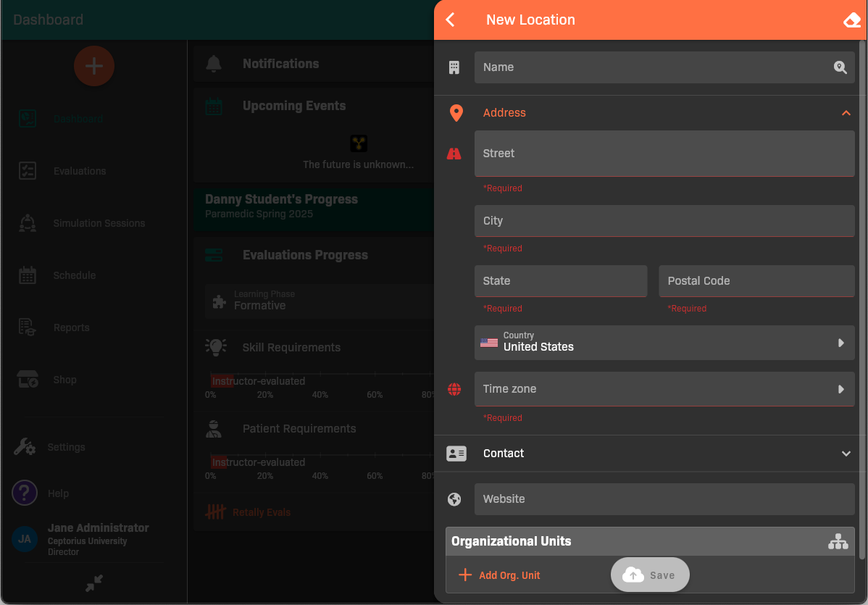Go to Schedule in the sidebar
The image size is (868, 605).
click(x=74, y=275)
